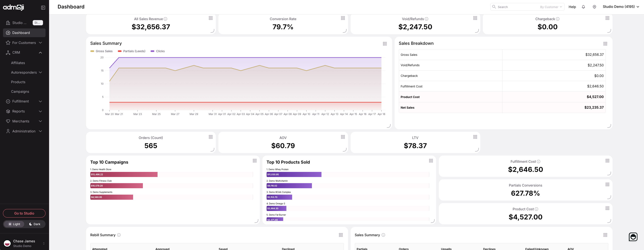Open Campaigns under CRM
Viewport: 644px width, 250px height.
[x=20, y=91]
